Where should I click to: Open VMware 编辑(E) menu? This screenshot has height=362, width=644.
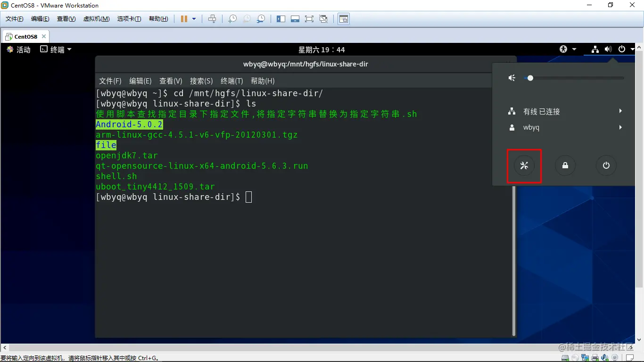point(40,19)
